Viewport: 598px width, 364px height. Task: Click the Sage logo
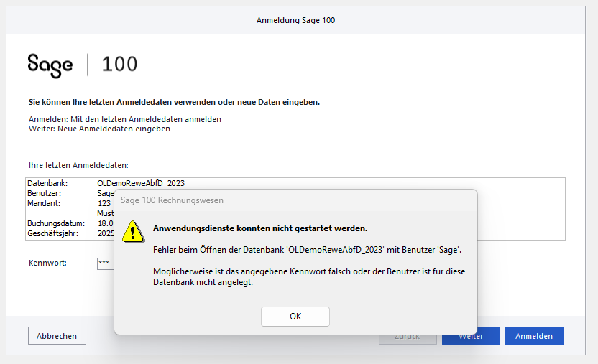tap(50, 65)
